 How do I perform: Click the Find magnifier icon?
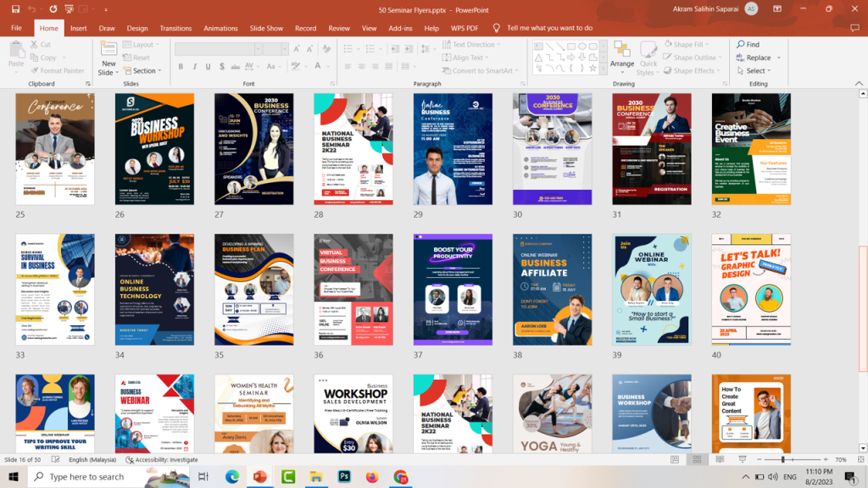click(x=741, y=45)
